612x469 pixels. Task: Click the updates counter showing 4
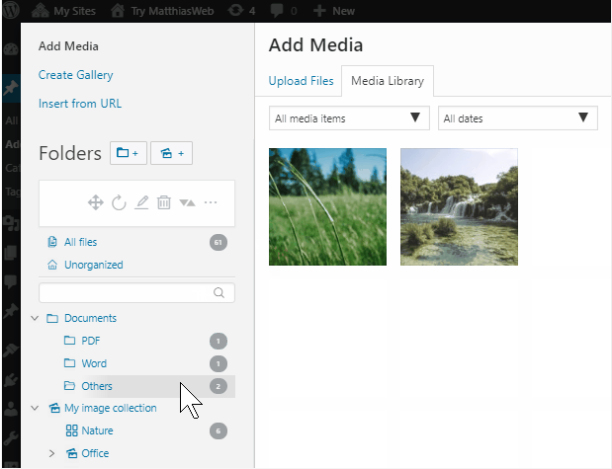pyautogui.click(x=242, y=11)
